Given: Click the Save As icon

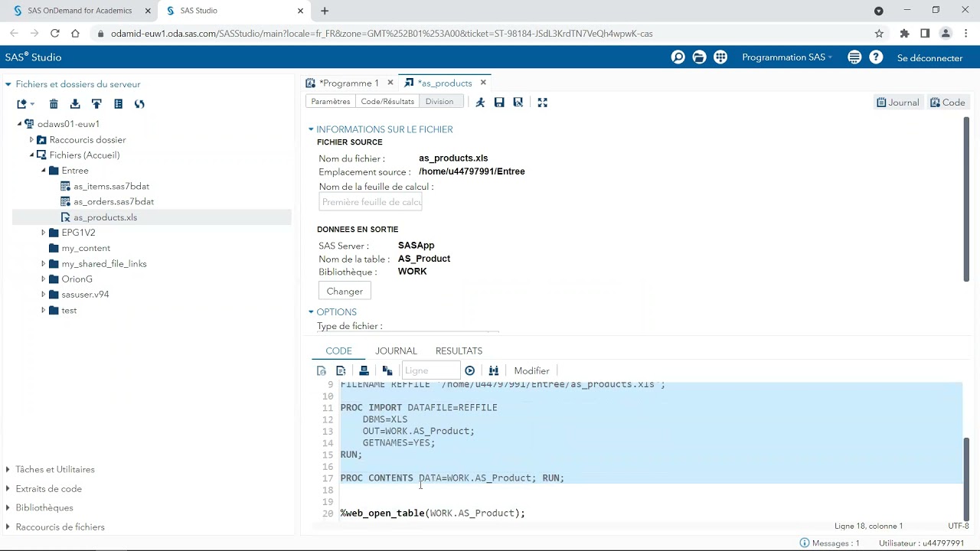Looking at the screenshot, I should [x=518, y=102].
